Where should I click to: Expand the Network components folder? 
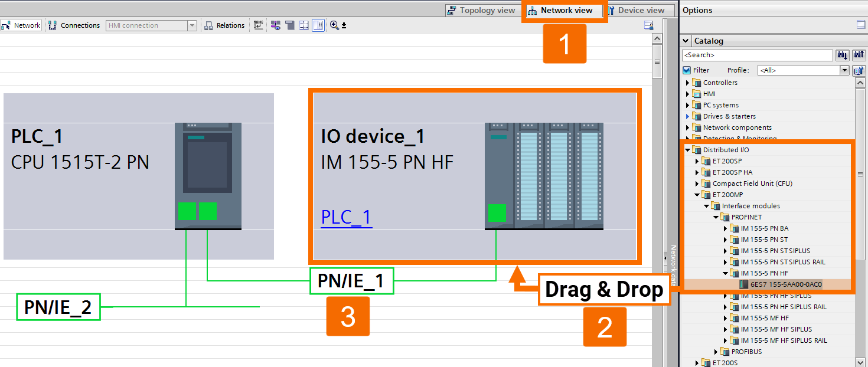coord(688,127)
